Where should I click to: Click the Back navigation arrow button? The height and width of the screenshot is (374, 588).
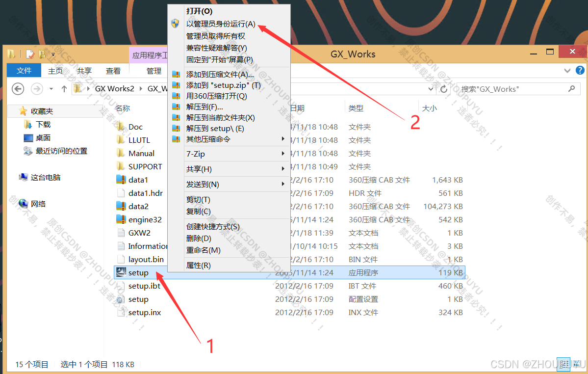(x=18, y=89)
